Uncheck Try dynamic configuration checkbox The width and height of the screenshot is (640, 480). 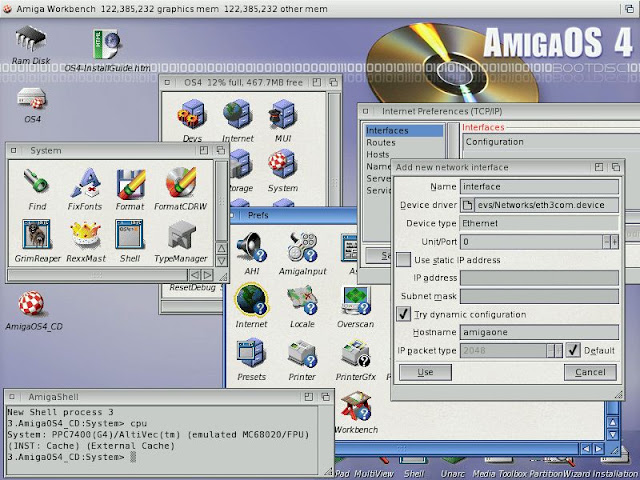point(403,314)
